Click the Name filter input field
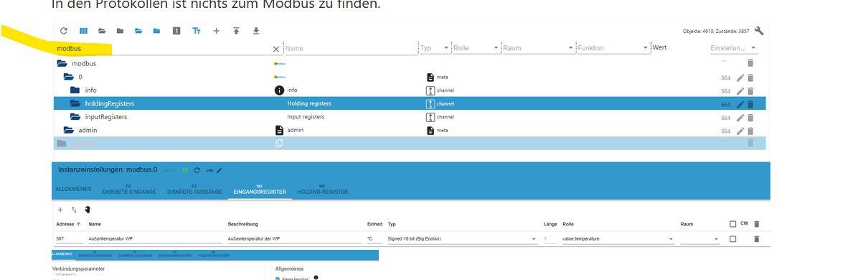 coord(350,48)
